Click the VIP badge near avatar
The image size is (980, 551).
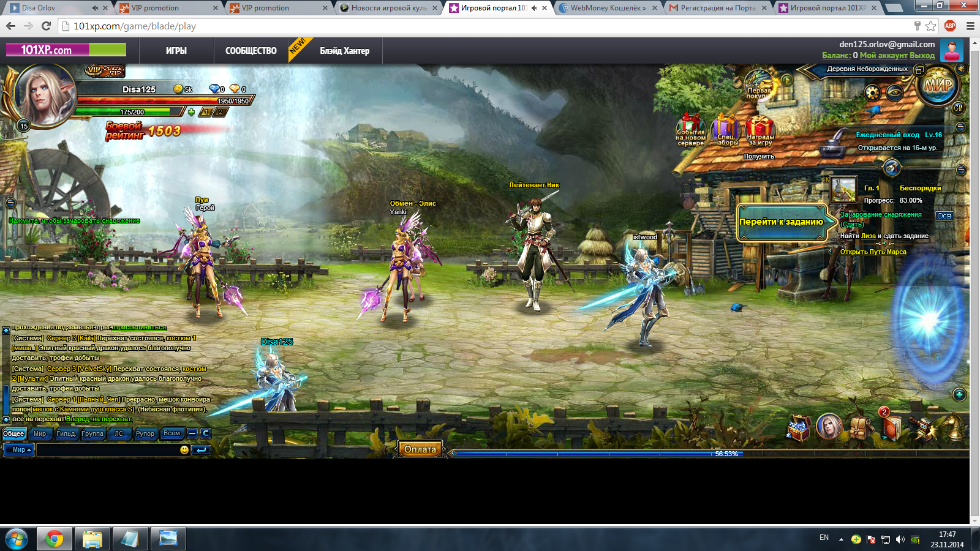105,71
